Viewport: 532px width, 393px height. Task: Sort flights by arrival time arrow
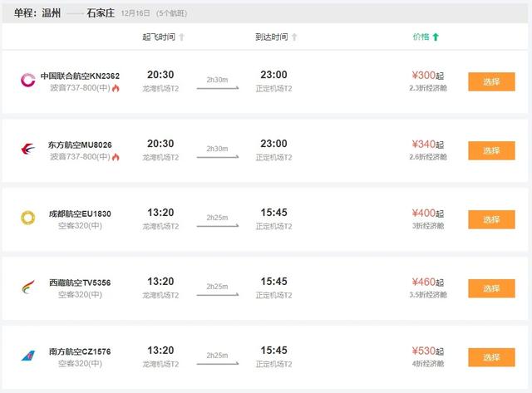pos(294,37)
